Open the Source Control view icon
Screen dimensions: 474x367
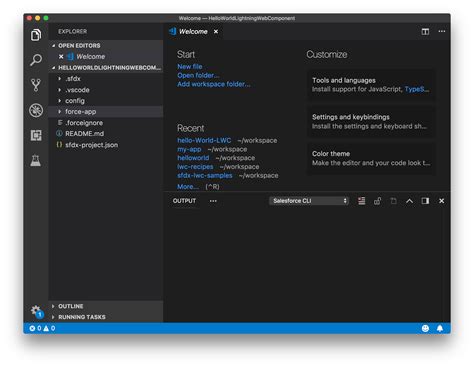[x=36, y=85]
